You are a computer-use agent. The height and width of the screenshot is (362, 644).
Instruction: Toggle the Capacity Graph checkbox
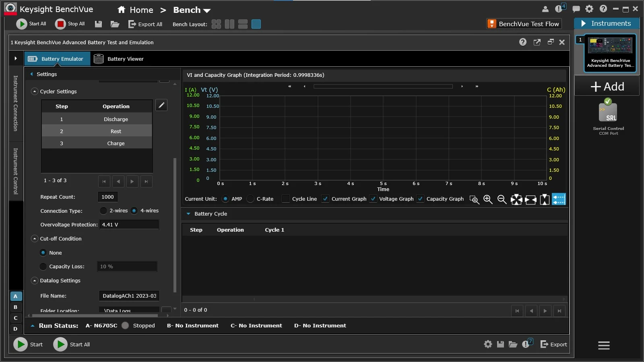click(x=420, y=199)
